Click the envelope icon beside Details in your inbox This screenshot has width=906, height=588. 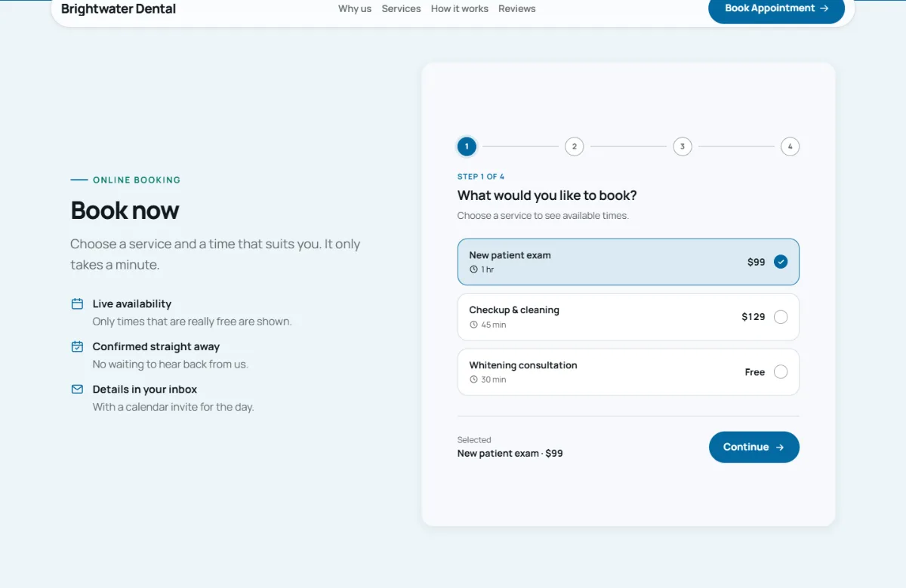tap(77, 389)
